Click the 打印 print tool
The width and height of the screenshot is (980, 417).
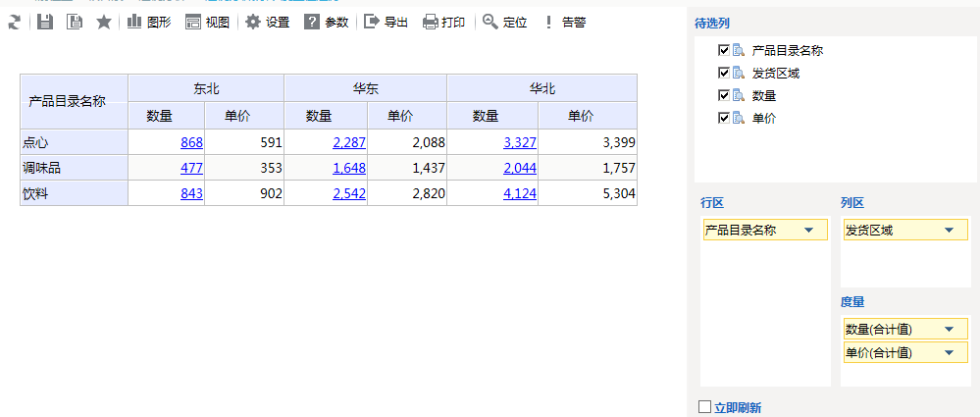point(443,23)
